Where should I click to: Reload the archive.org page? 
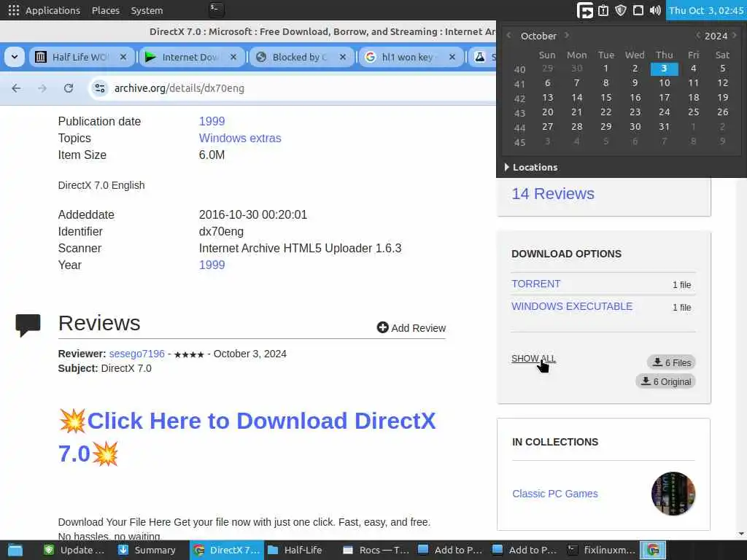point(69,88)
